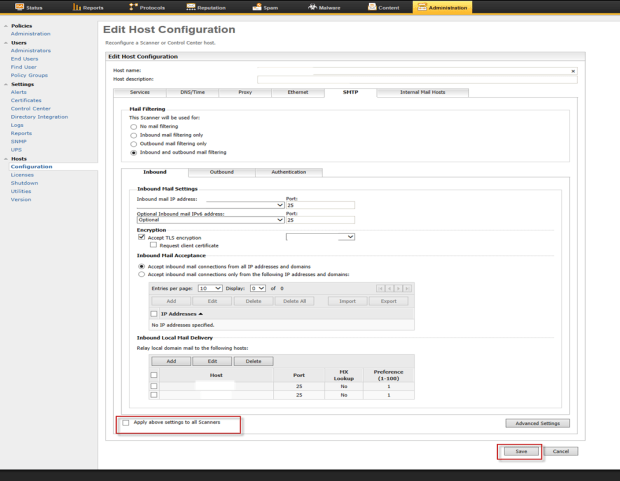Image resolution: width=620 pixels, height=481 pixels.
Task: Open the TLS encryption certificate dropdown
Action: 320,237
